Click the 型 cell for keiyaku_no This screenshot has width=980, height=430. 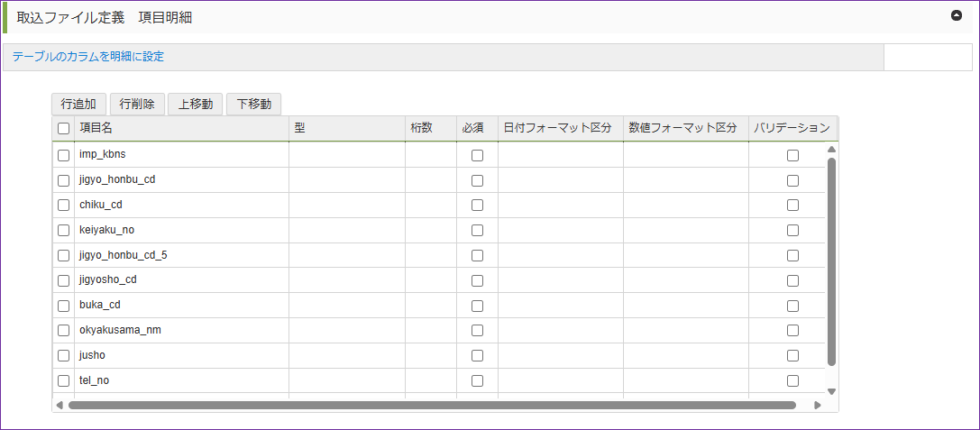point(346,230)
